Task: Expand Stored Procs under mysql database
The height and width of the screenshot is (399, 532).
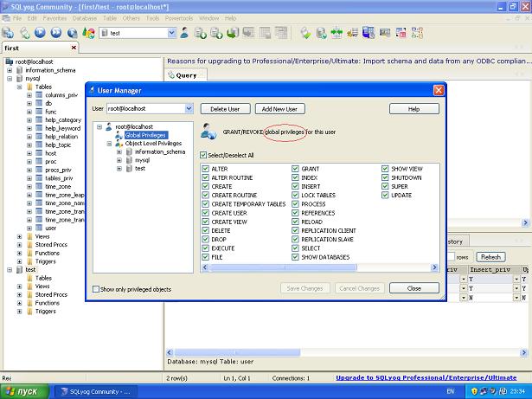Action: tap(19, 245)
